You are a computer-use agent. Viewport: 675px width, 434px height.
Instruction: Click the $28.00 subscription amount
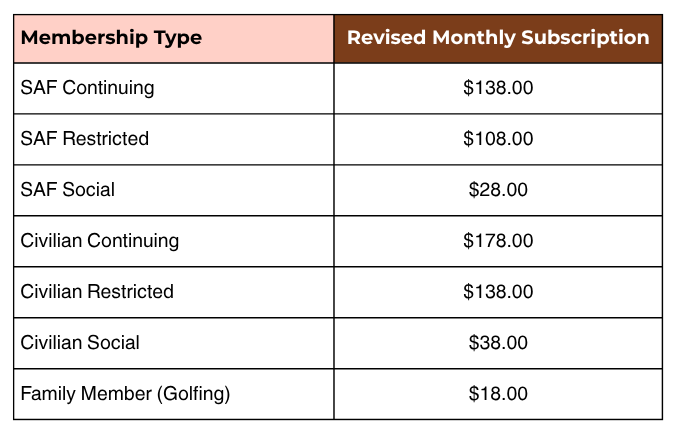coord(498,189)
